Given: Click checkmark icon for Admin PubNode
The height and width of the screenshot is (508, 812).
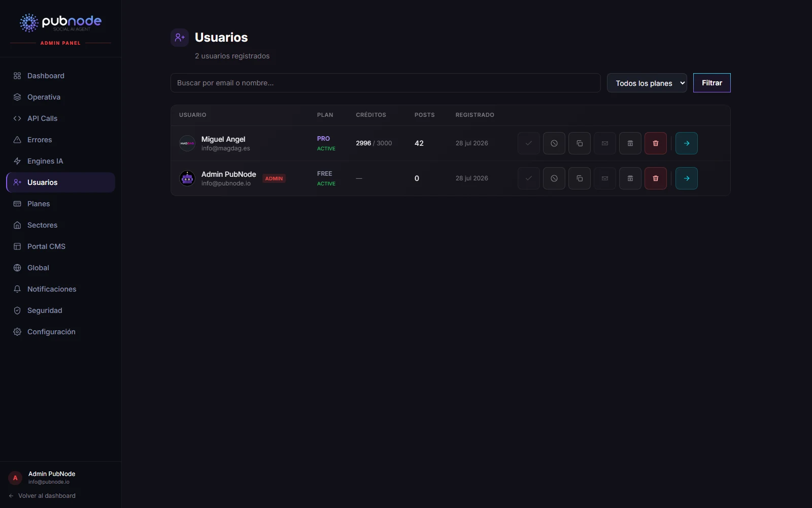Looking at the screenshot, I should click(529, 178).
